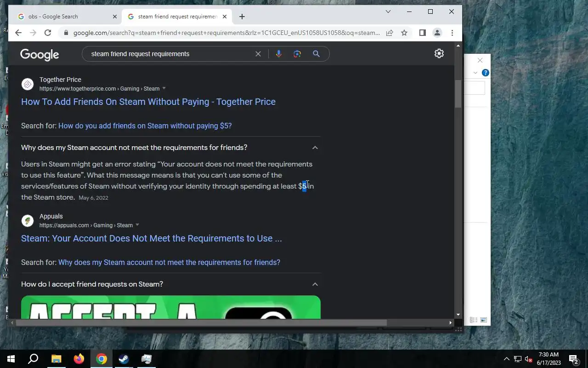Bookmark this page with the star icon

404,33
